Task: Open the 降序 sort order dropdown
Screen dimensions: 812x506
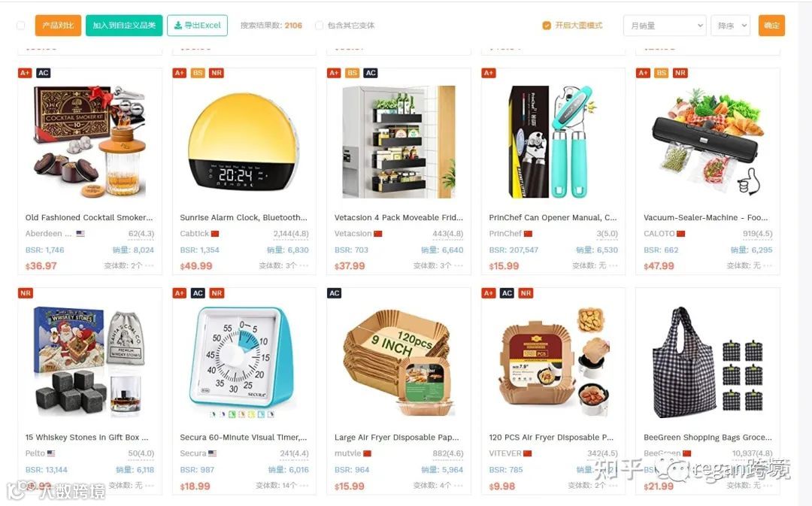Action: coord(731,26)
